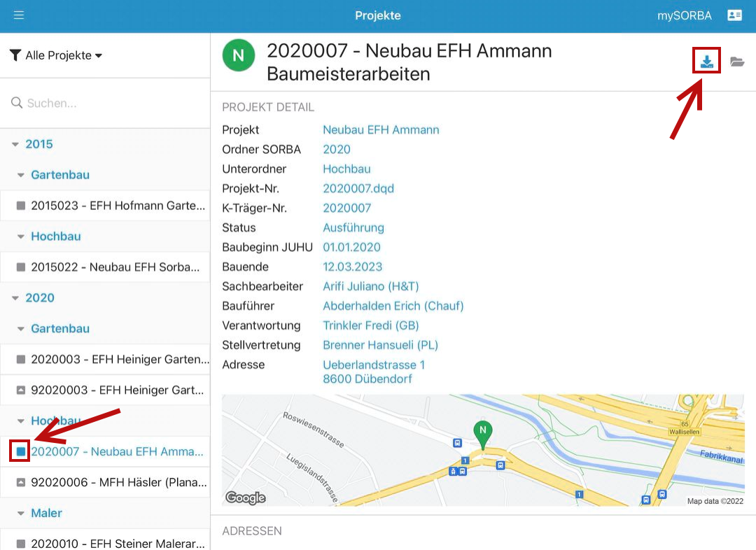The height and width of the screenshot is (550, 756).
Task: Download the project using download icon
Action: pyautogui.click(x=707, y=62)
